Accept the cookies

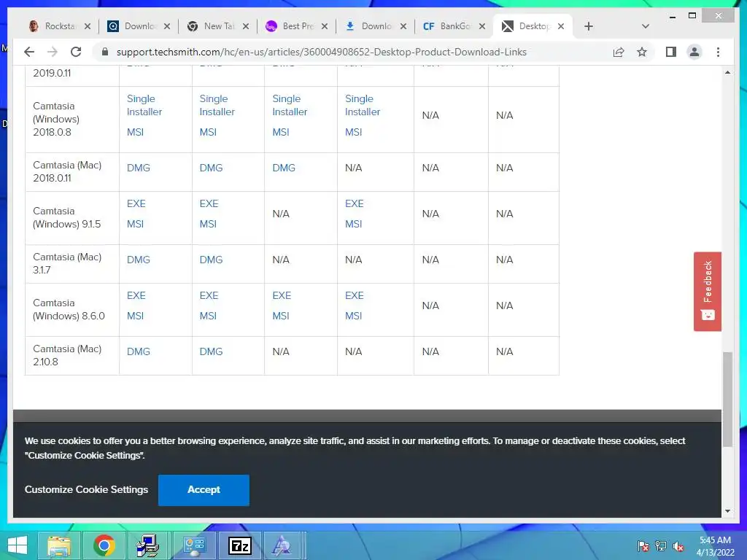pos(204,490)
